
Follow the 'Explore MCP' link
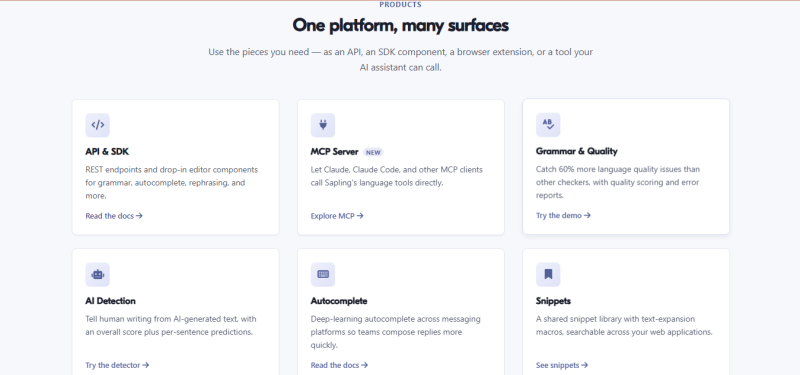[337, 216]
